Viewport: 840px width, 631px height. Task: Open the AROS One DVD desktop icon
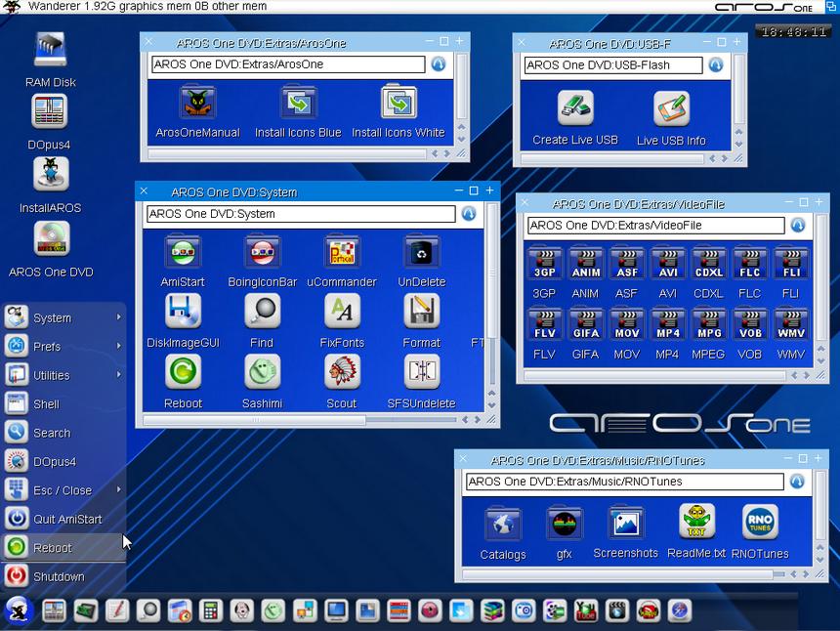tap(52, 238)
